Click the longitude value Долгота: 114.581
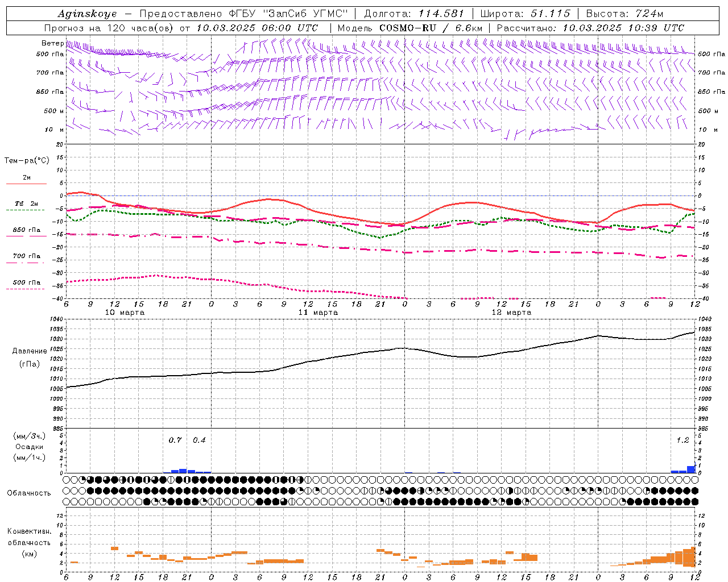The width and height of the screenshot is (728, 582). (414, 14)
